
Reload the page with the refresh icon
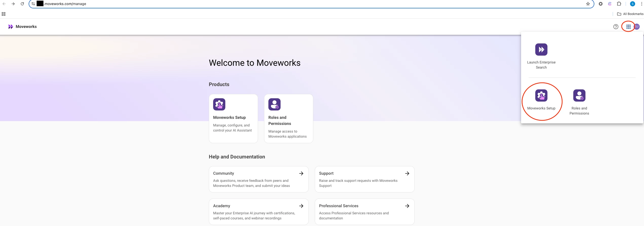click(x=22, y=4)
